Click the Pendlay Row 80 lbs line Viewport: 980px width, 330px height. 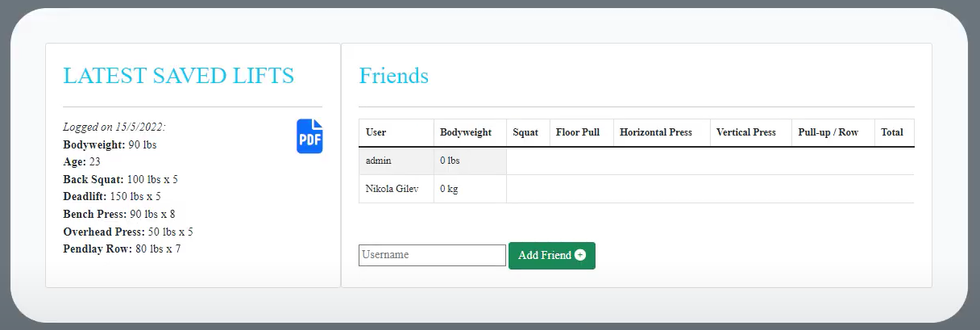click(122, 249)
